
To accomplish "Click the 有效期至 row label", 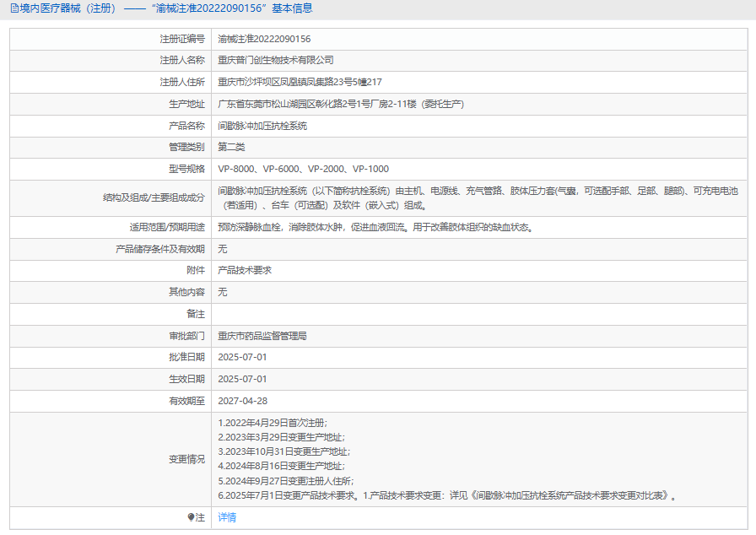I will coord(186,401).
